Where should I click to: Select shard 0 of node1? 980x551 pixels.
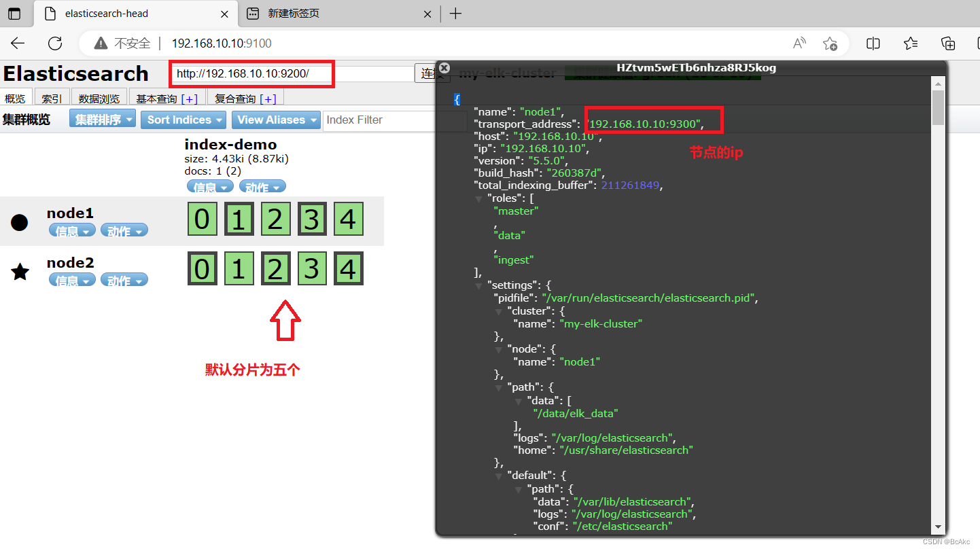202,219
